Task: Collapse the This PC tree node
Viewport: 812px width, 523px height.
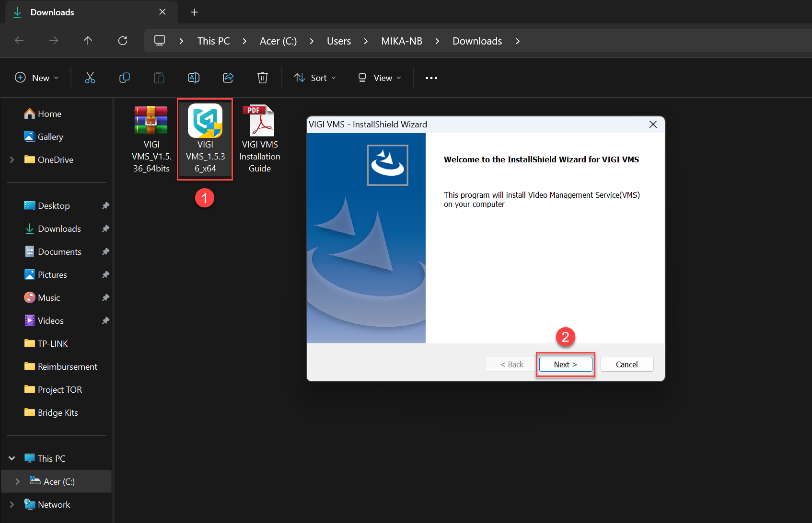Action: [x=12, y=458]
